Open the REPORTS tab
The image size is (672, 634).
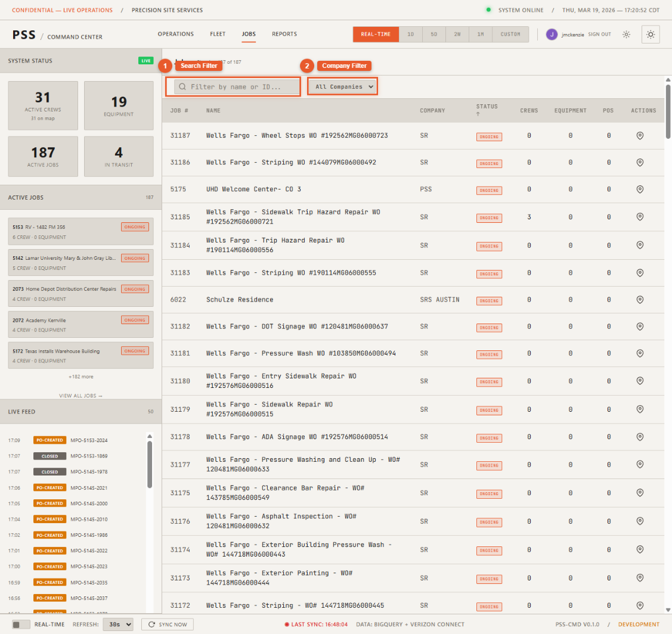coord(284,34)
